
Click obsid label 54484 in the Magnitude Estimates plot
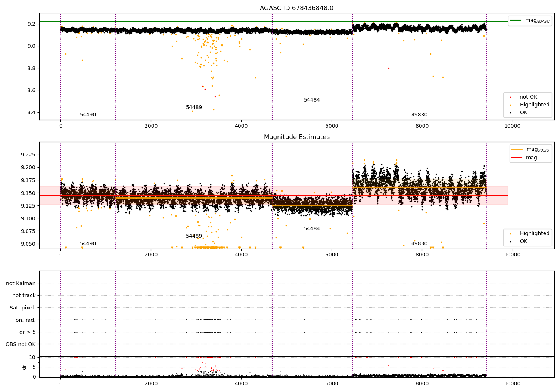pyautogui.click(x=312, y=229)
